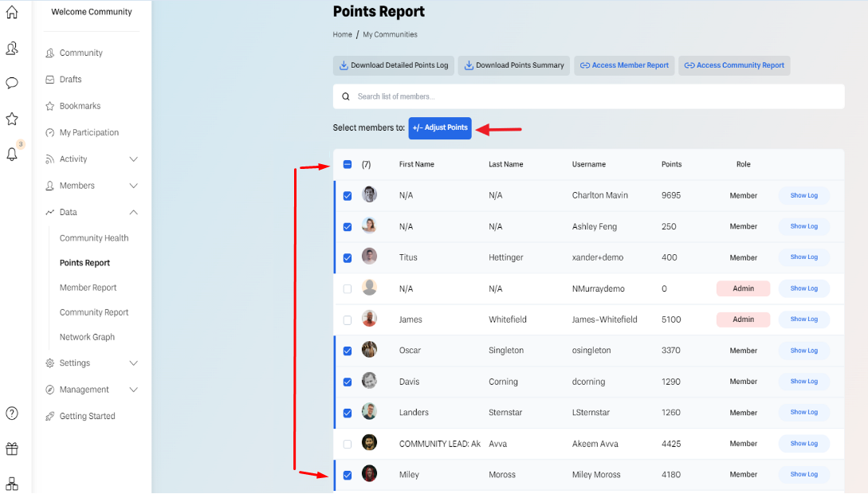Screen dimensions: 868x494
Task: Click the Data chart icon in sidebar
Action: pyautogui.click(x=50, y=213)
